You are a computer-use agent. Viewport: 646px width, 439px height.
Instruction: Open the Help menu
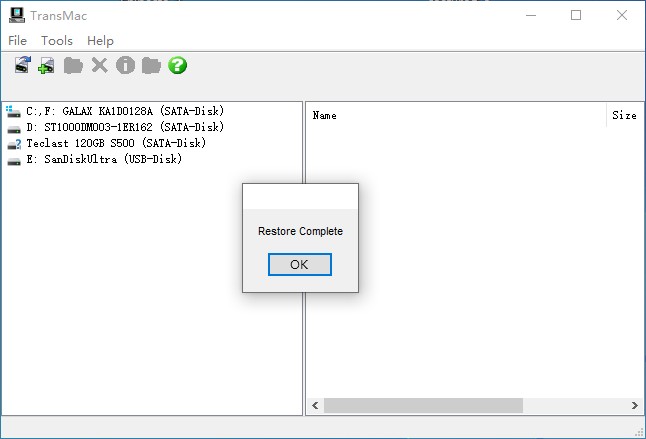(x=100, y=41)
